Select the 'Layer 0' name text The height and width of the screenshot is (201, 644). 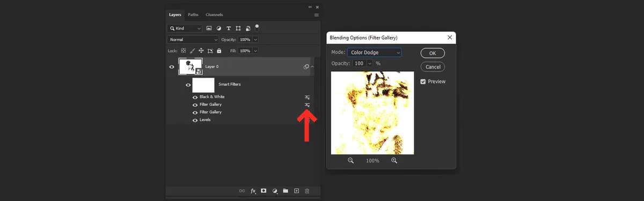point(212,67)
